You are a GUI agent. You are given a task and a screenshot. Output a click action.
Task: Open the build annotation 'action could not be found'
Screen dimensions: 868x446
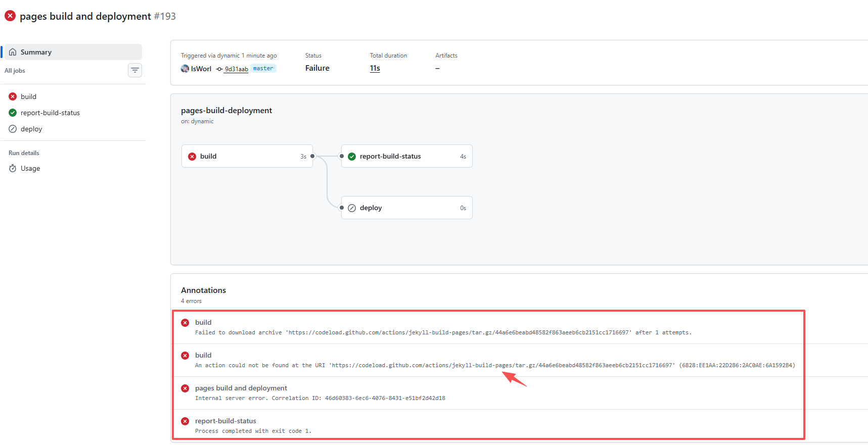203,355
